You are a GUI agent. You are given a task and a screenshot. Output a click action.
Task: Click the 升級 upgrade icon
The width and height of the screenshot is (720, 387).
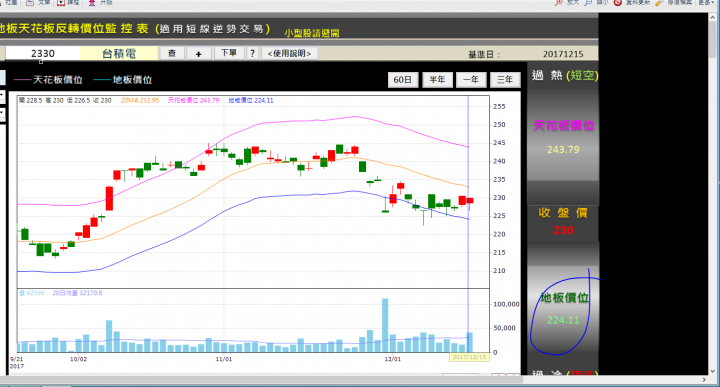coord(92,2)
